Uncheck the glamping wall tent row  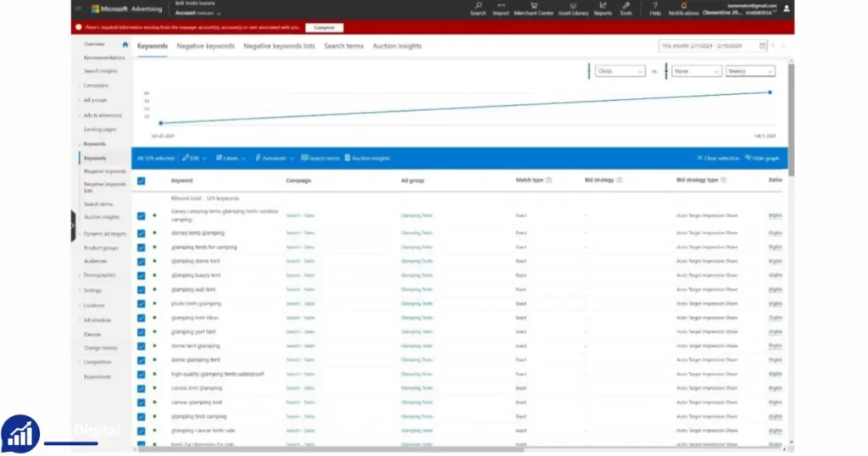click(142, 290)
